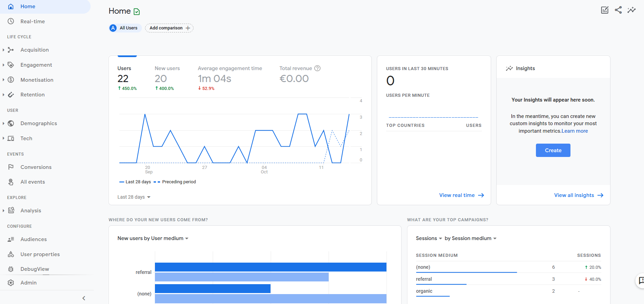
Task: Select the New users metric tab
Action: point(167,78)
